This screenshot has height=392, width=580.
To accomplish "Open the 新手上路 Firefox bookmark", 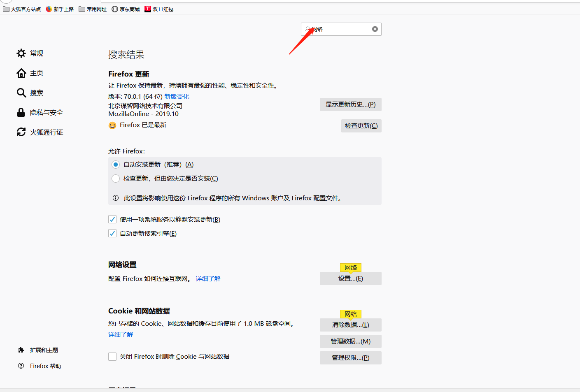I will point(60,9).
